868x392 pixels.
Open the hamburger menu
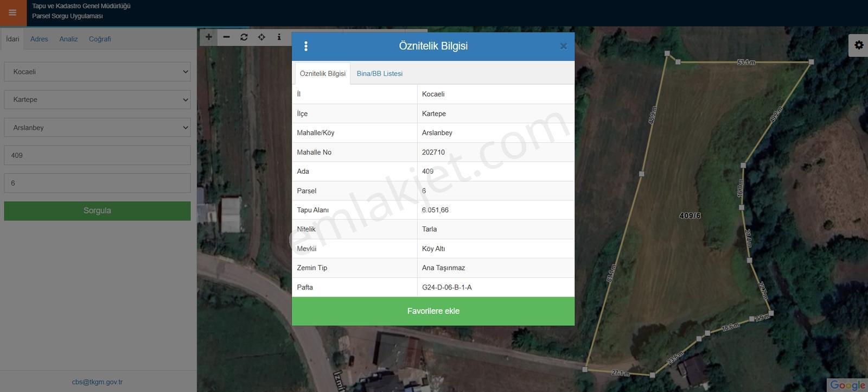click(x=12, y=12)
